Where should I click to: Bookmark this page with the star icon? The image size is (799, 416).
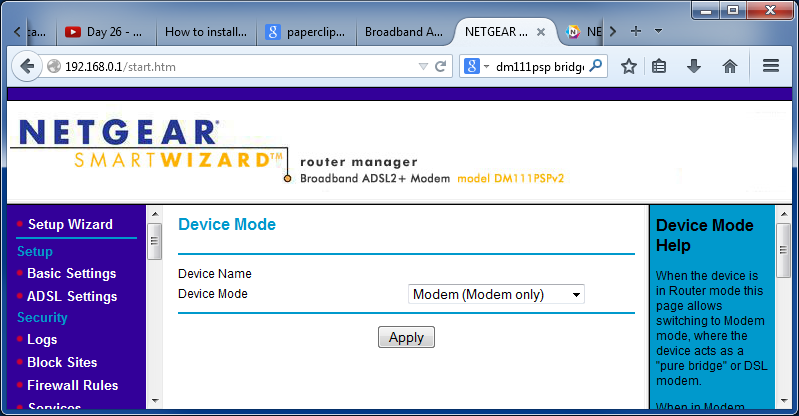(x=629, y=66)
